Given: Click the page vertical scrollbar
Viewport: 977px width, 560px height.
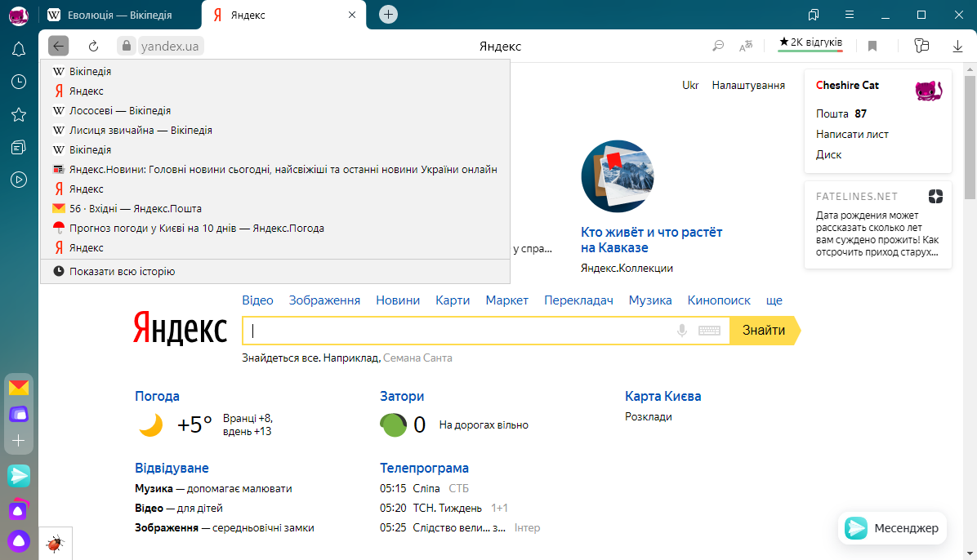Looking at the screenshot, I should (970, 137).
